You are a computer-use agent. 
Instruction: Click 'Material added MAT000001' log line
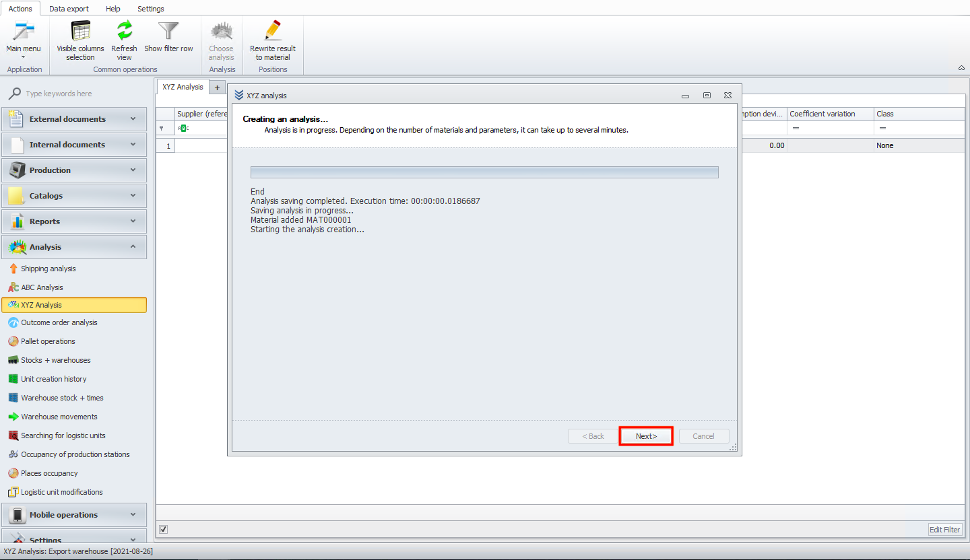[x=300, y=220]
